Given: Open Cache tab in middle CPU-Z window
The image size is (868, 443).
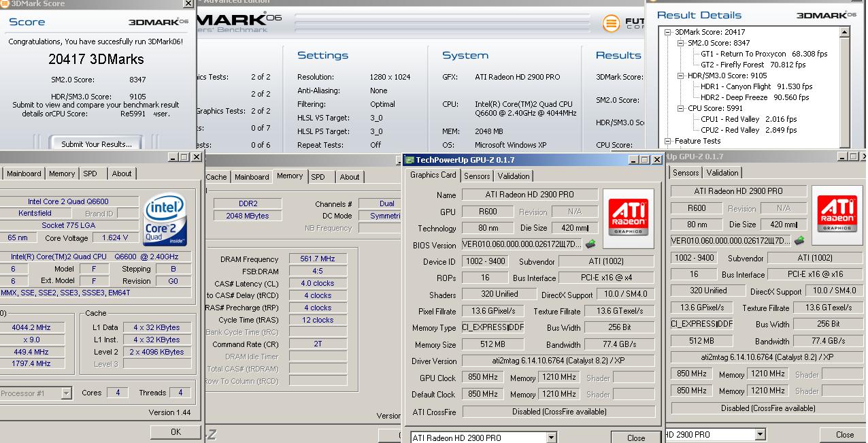Looking at the screenshot, I should [x=216, y=177].
